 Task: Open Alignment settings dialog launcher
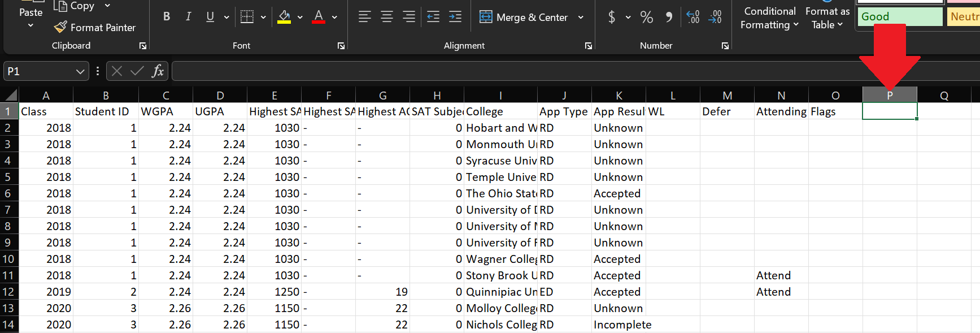click(x=589, y=46)
